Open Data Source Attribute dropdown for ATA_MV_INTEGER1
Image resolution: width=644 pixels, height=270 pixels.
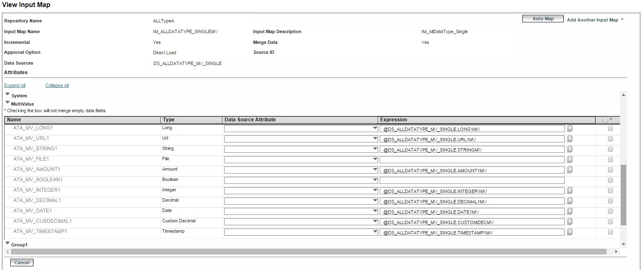pos(301,191)
